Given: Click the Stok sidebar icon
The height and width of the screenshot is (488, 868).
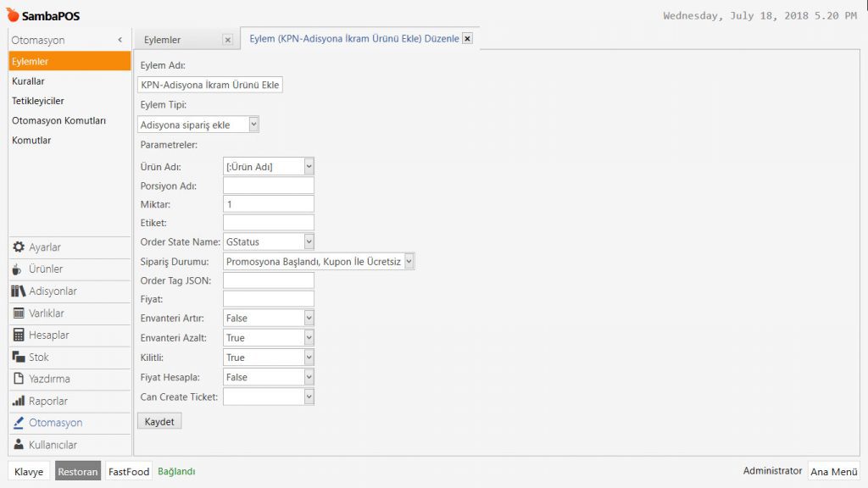Looking at the screenshot, I should [19, 358].
